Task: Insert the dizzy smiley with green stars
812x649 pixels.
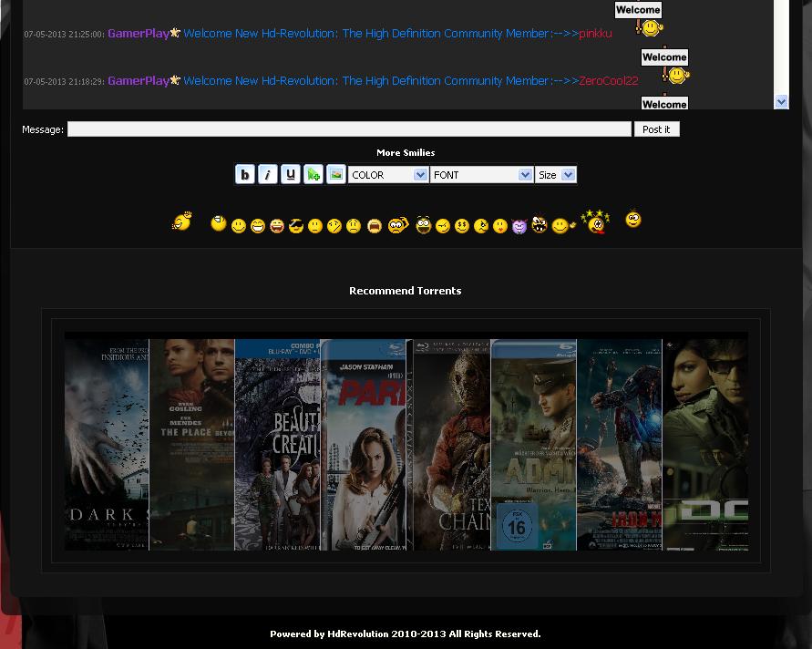Action: pos(595,221)
